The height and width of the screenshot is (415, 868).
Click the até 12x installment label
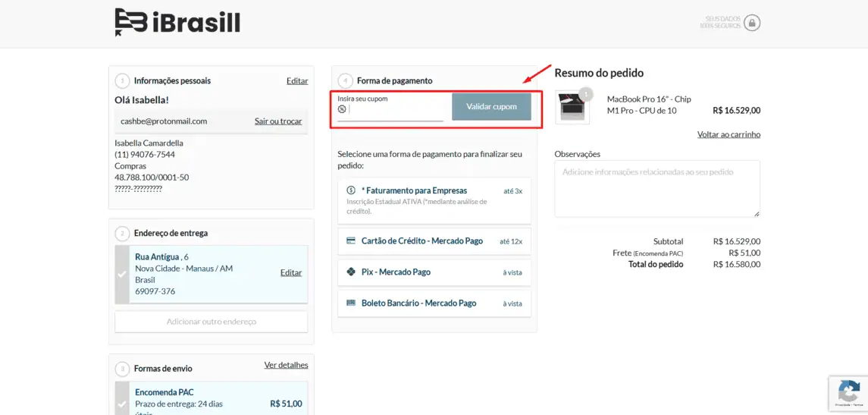(510, 241)
